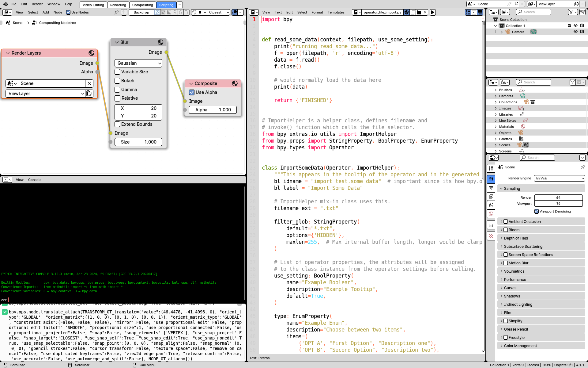Click the Render samples value field

pos(558,197)
